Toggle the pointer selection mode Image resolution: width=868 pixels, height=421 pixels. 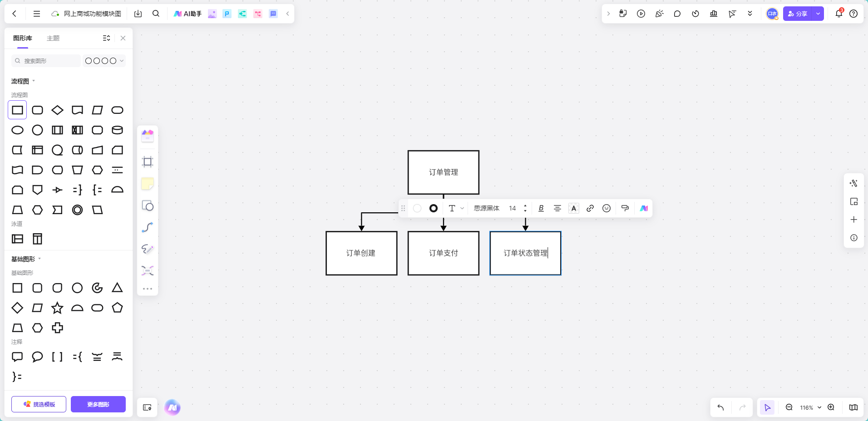point(768,407)
